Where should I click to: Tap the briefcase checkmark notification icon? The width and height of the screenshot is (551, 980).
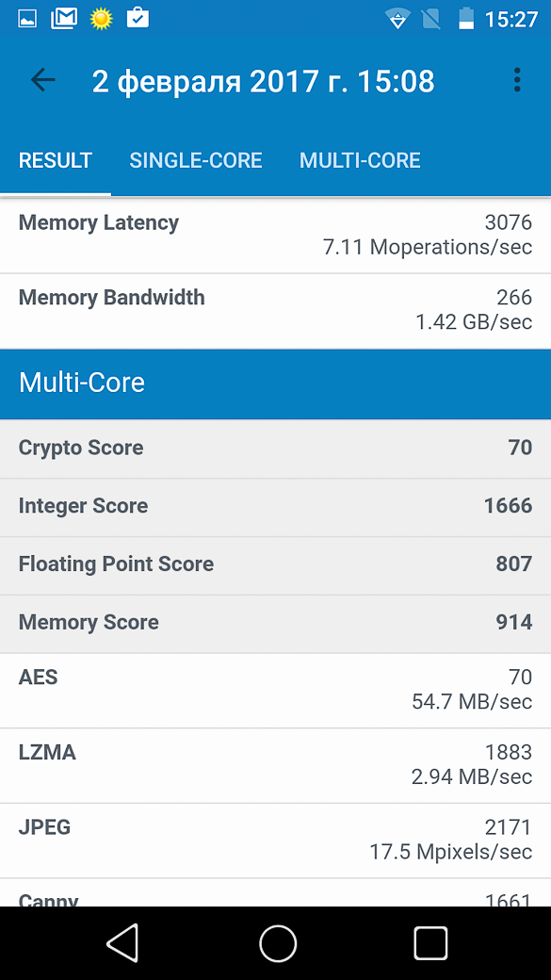tap(138, 18)
